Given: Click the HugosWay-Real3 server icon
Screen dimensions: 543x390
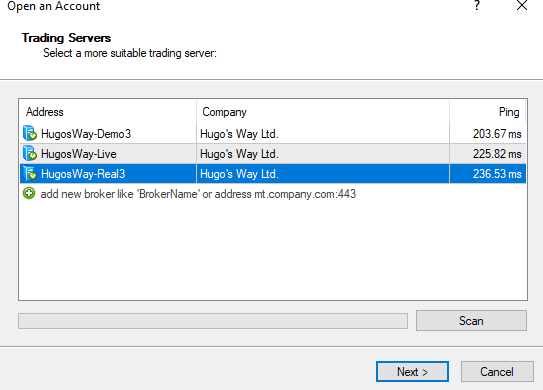Looking at the screenshot, I should pyautogui.click(x=30, y=174).
